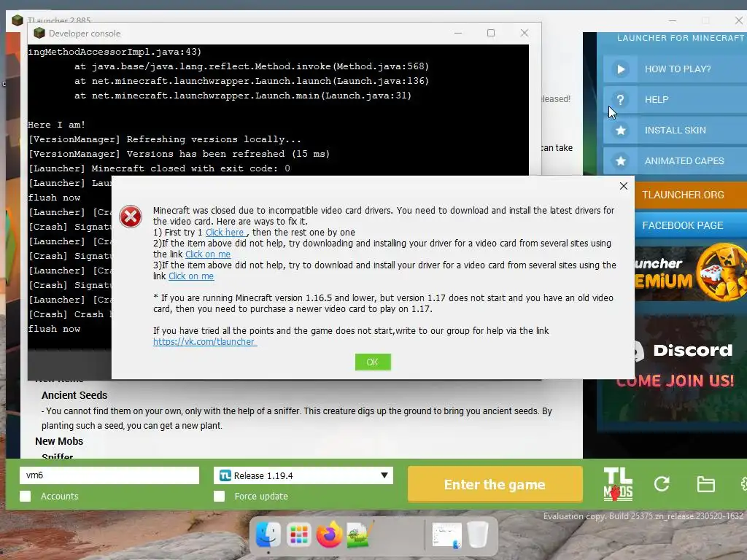747x560 pixels.
Task: Click console line 'Here I am!'
Action: click(57, 125)
